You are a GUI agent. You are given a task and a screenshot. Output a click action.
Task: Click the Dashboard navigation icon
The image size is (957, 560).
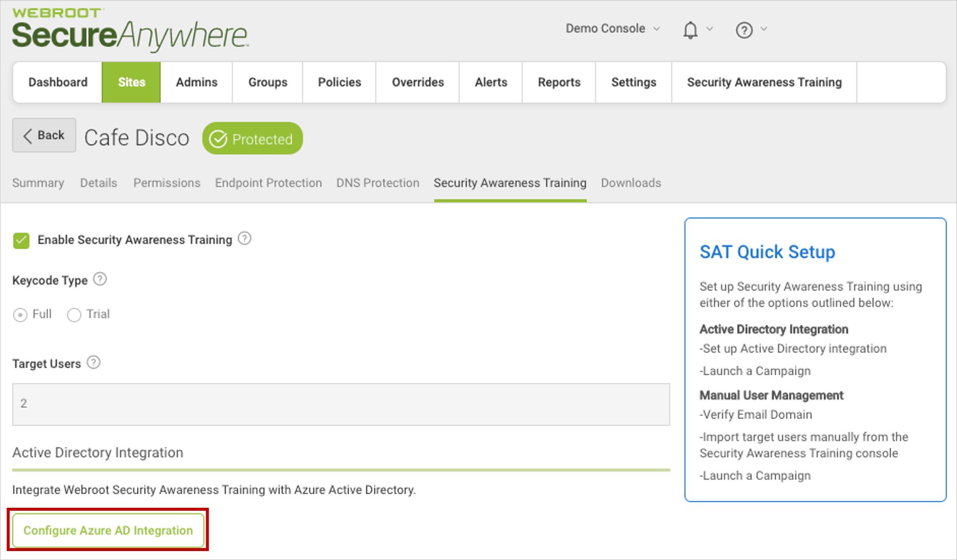pyautogui.click(x=57, y=82)
